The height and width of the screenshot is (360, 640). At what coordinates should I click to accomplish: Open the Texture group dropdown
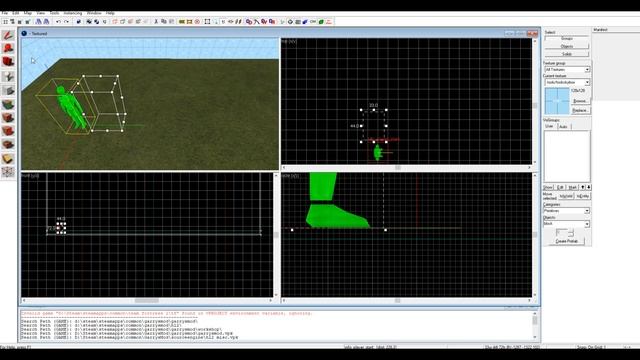click(567, 70)
